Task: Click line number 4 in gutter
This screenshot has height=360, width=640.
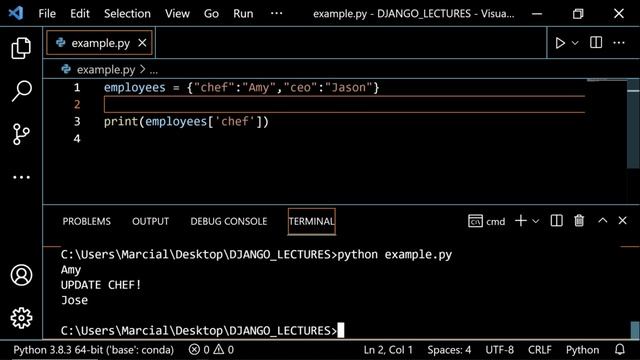Action: [x=77, y=138]
